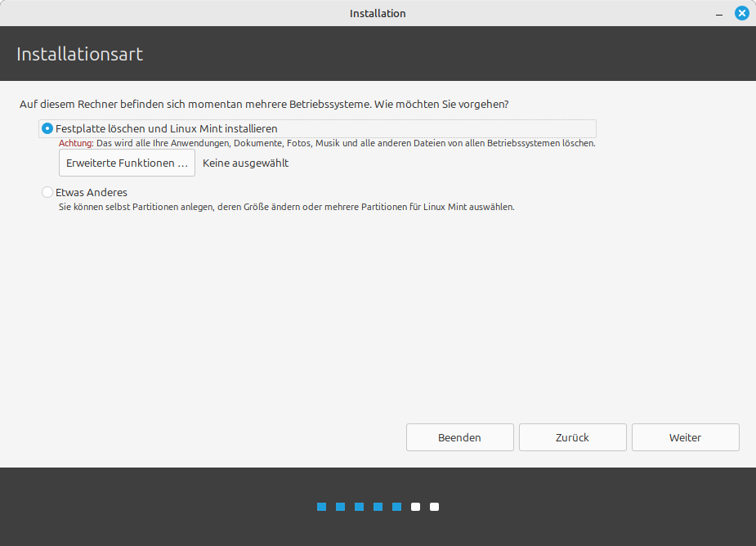Click the Weiter button to continue

coord(685,437)
